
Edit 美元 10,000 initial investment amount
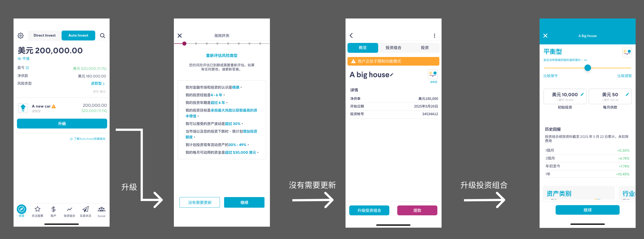(582, 94)
